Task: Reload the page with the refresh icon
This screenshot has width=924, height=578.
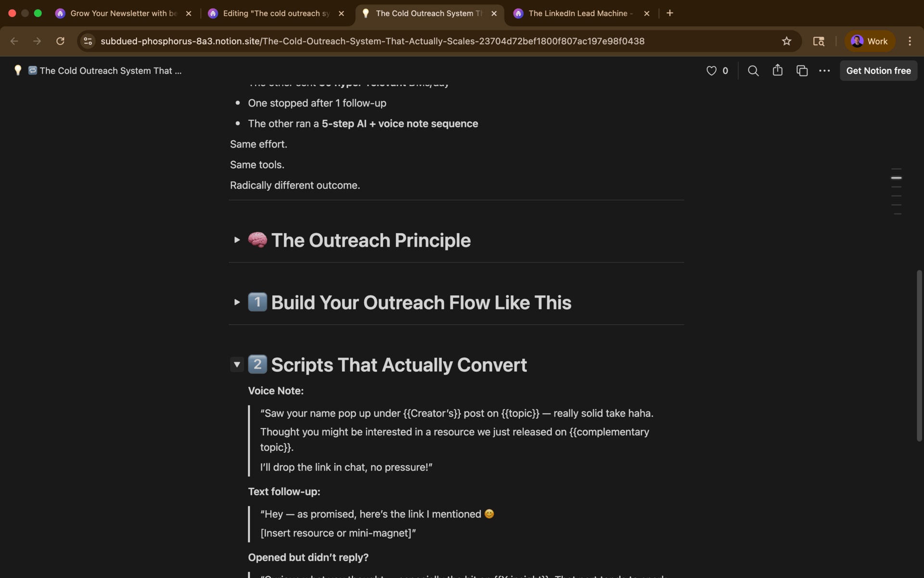Action: [60, 41]
